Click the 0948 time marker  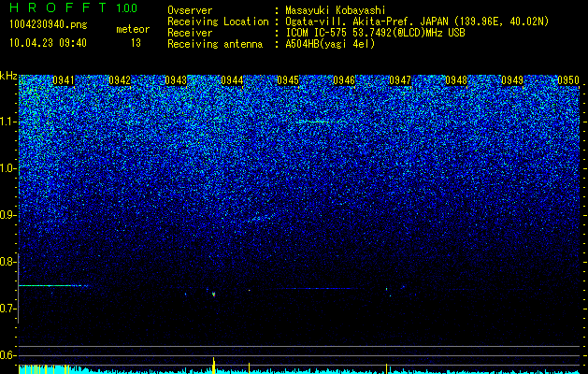click(456, 80)
